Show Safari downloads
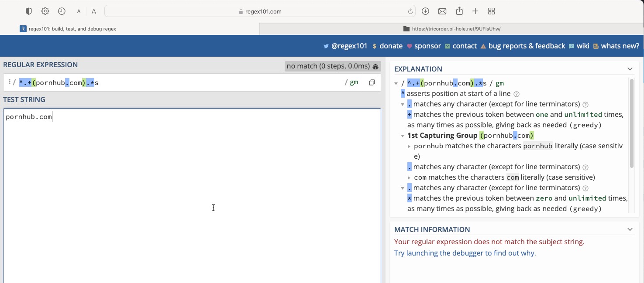The image size is (644, 283). (x=425, y=11)
